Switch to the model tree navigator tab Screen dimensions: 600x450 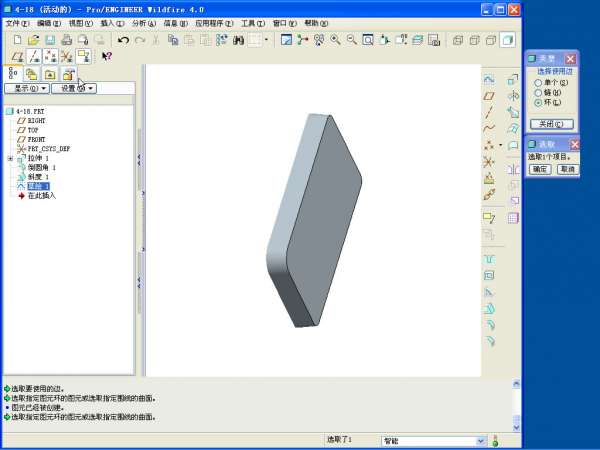click(x=13, y=73)
